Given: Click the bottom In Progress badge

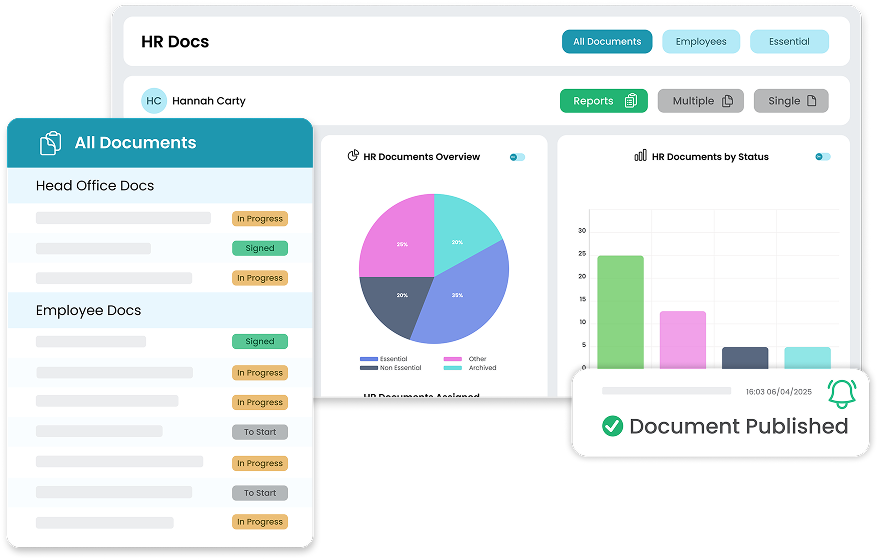Looking at the screenshot, I should click(x=260, y=522).
